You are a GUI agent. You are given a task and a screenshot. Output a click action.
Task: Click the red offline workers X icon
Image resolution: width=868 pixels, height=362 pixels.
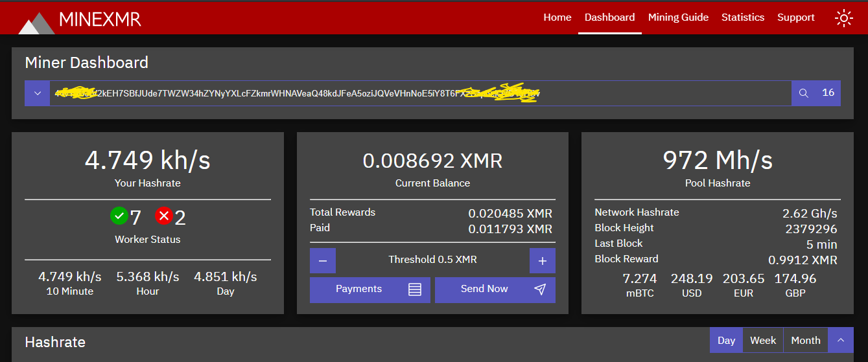[x=163, y=216]
